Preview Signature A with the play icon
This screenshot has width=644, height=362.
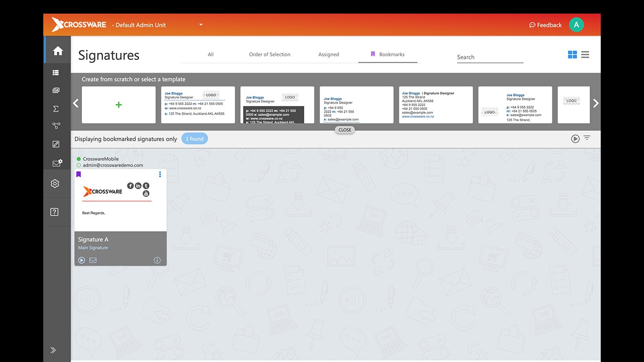(82, 260)
